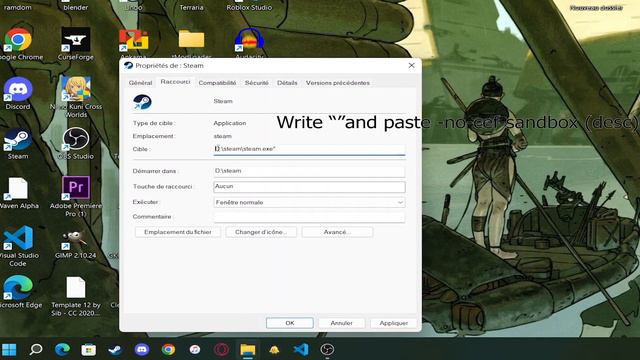Screen dimensions: 640x360
Task: Open the Discord desktop shortcut
Action: click(18, 94)
